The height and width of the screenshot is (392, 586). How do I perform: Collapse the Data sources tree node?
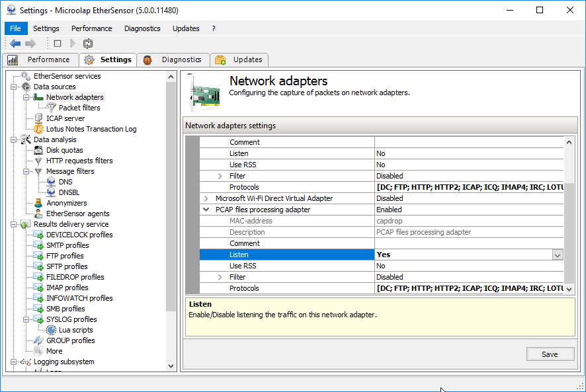pyautogui.click(x=14, y=87)
